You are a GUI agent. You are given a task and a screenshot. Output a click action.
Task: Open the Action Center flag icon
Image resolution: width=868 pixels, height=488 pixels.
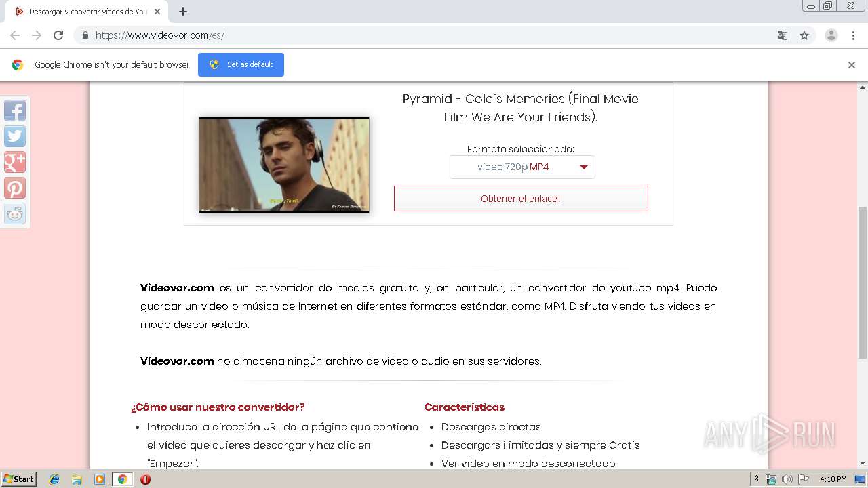[x=804, y=479]
